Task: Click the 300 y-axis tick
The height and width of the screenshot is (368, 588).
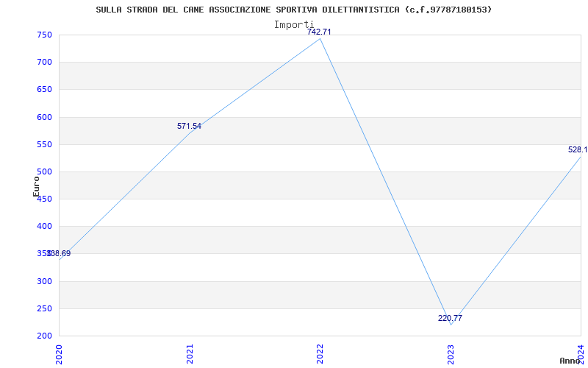Action: pos(44,281)
